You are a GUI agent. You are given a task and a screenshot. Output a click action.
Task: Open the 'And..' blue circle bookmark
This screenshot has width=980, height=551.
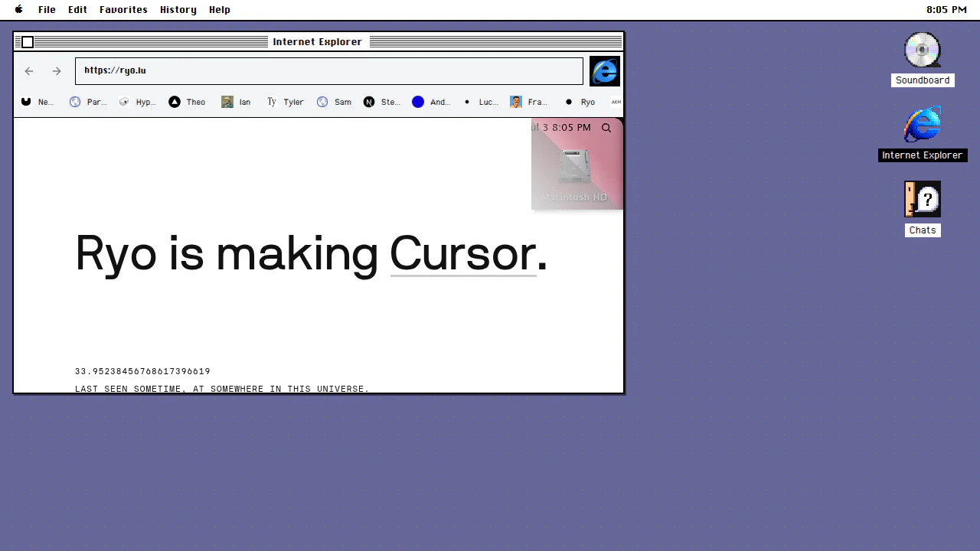(x=431, y=102)
